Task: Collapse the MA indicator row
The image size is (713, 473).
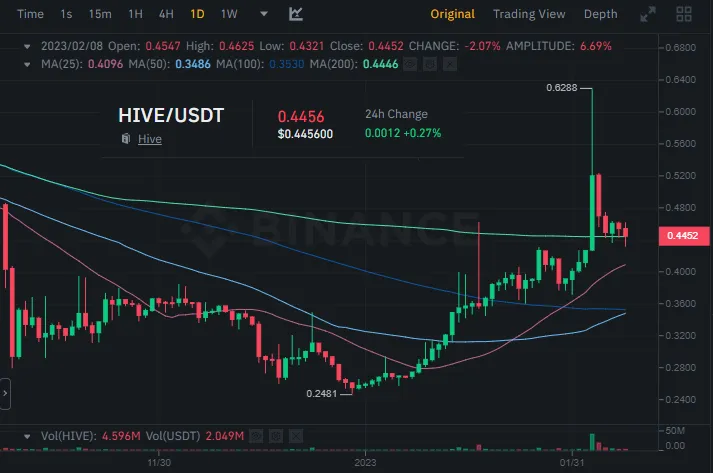Action: point(27,65)
